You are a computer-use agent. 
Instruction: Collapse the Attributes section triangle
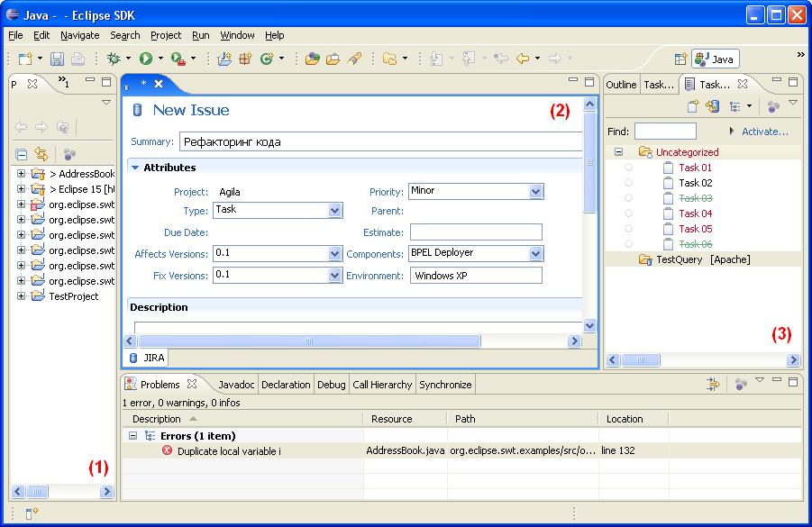click(135, 168)
